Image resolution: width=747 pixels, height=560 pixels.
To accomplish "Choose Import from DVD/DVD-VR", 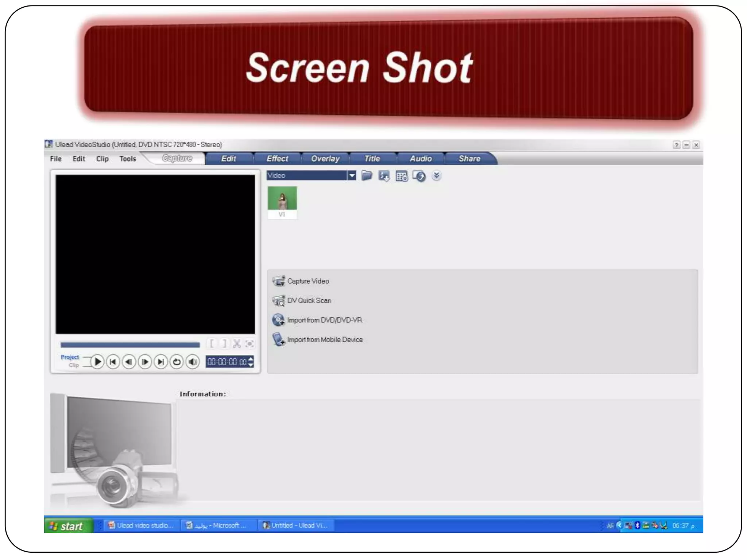I will pyautogui.click(x=325, y=320).
